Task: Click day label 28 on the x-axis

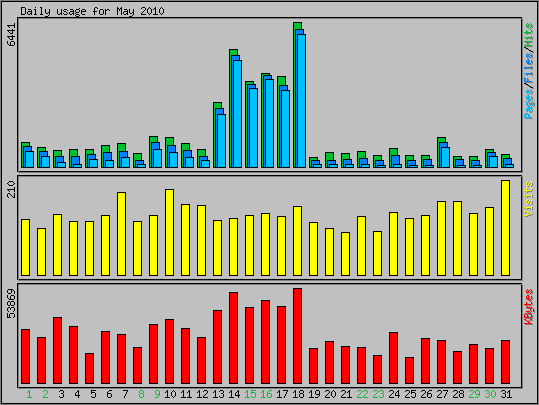Action: tap(458, 394)
